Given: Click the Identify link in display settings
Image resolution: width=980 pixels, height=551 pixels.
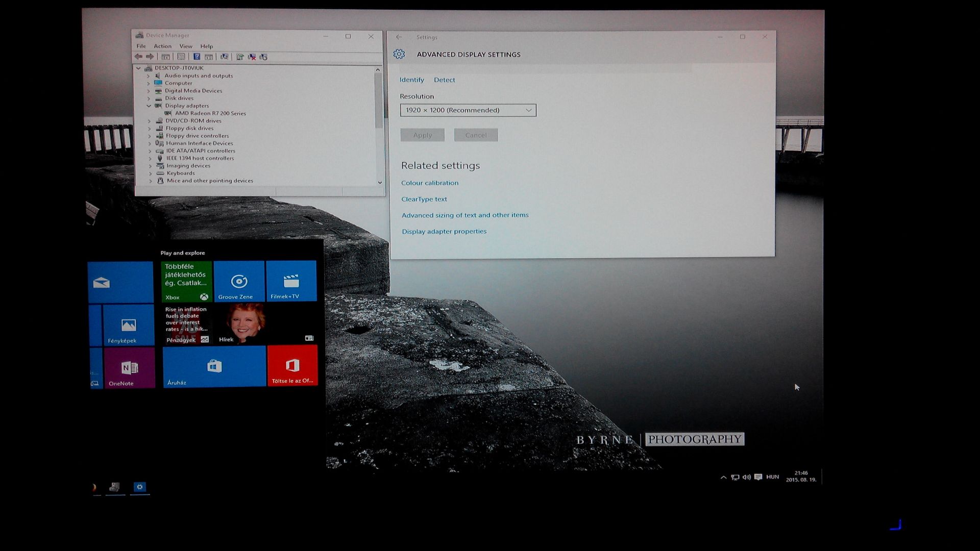Looking at the screenshot, I should pyautogui.click(x=412, y=80).
